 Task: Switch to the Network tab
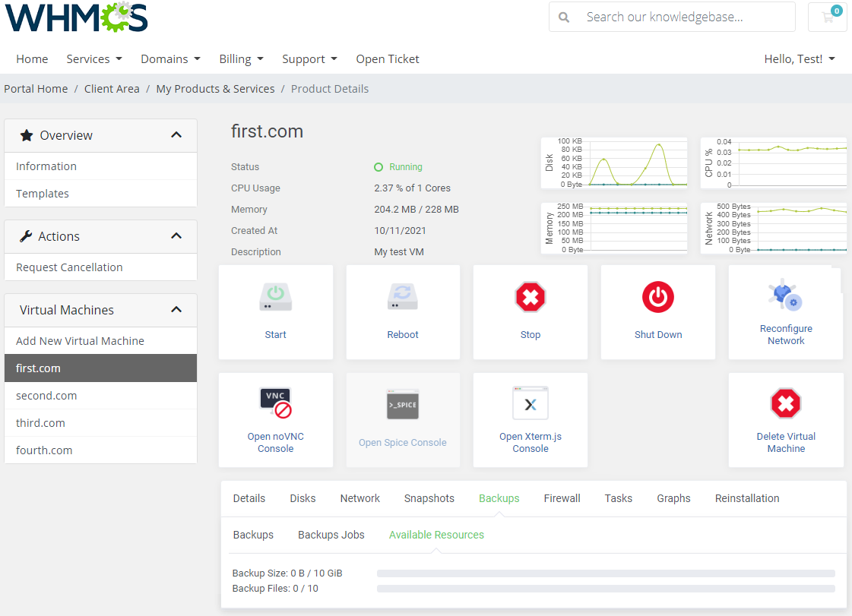(359, 498)
